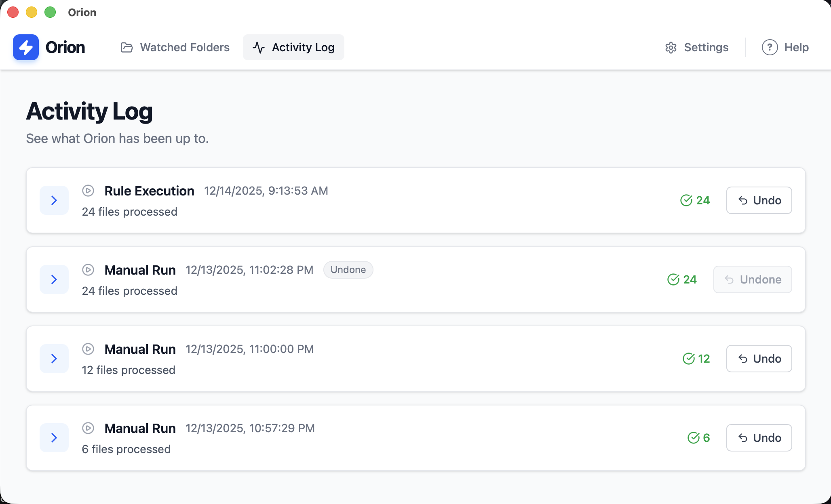This screenshot has width=831, height=504.
Task: Click the Orion lightning bolt logo
Action: 25,47
